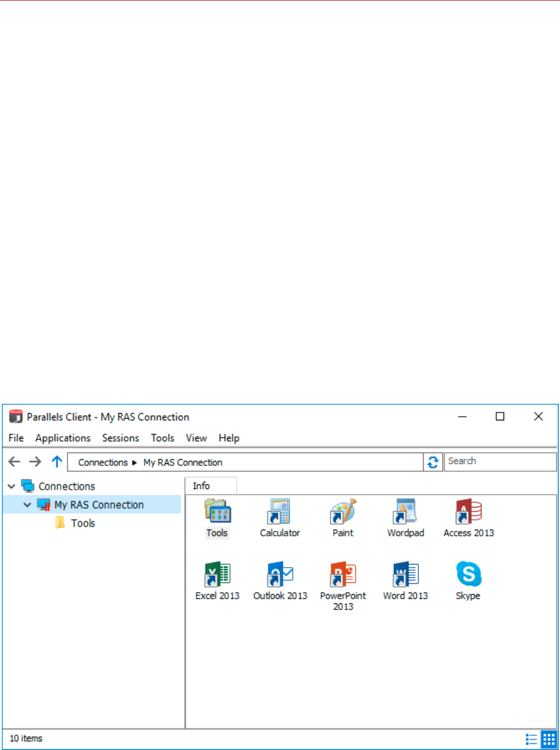Open the Tools menu in the menu bar
Viewport: 560px width, 750px height.
(x=163, y=438)
